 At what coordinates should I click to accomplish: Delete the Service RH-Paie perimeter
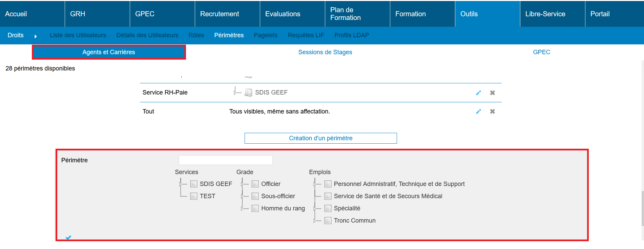492,93
